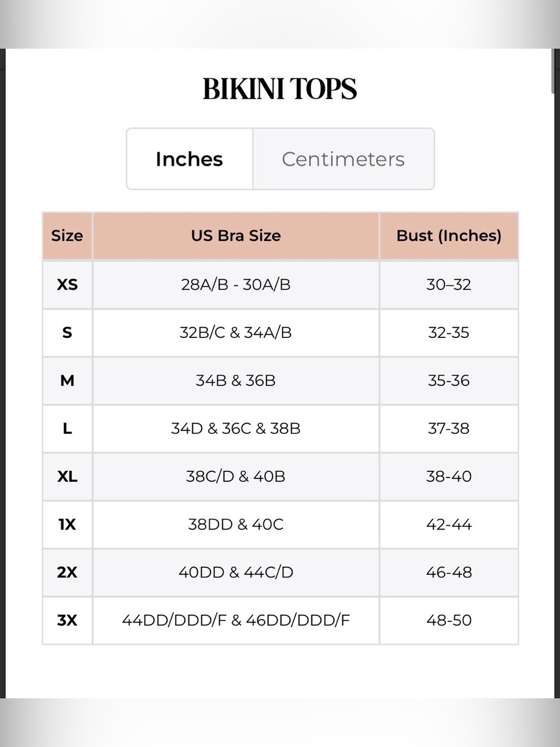The height and width of the screenshot is (747, 560).
Task: Switch to the Centimeters tab
Action: click(x=343, y=159)
